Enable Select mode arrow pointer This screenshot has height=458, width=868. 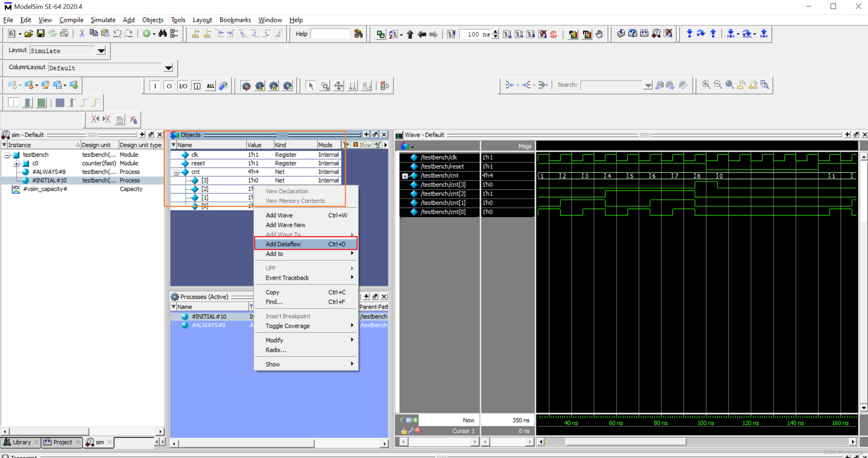pyautogui.click(x=311, y=86)
